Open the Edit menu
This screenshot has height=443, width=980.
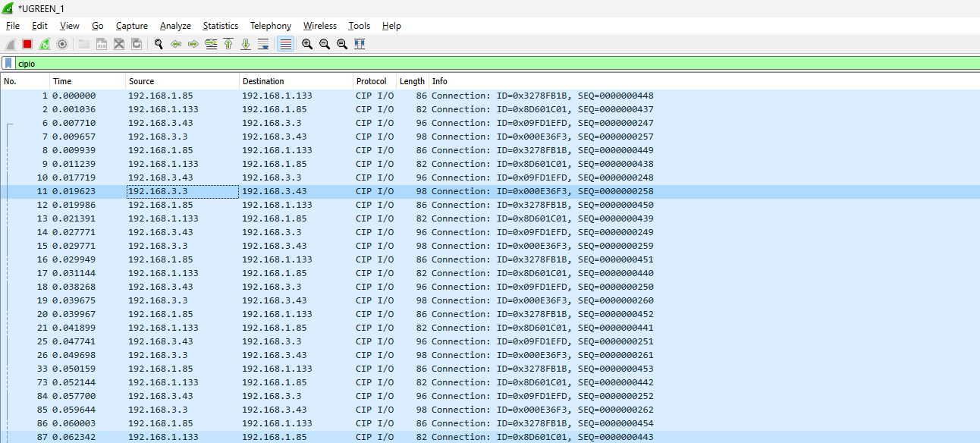tap(39, 26)
